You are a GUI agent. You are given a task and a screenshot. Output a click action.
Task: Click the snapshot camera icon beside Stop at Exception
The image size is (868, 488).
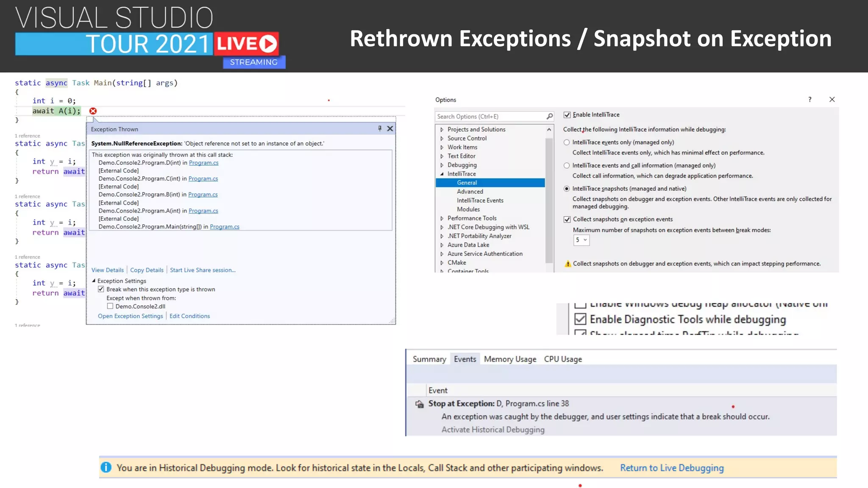point(420,404)
